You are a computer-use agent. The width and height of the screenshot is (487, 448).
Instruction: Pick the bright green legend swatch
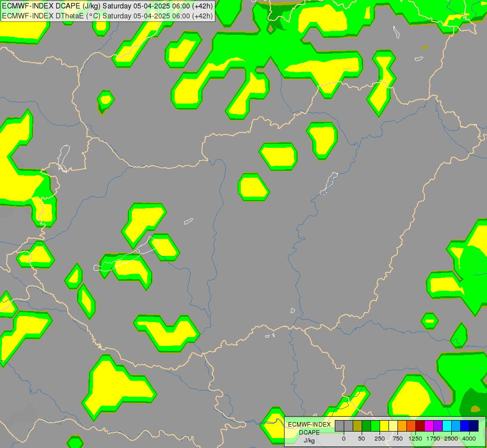376,426
